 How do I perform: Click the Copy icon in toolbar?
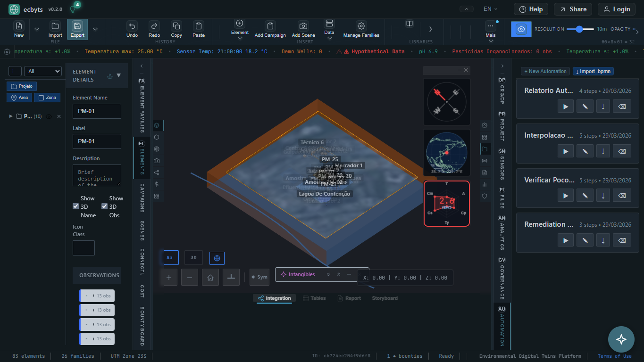point(176,26)
